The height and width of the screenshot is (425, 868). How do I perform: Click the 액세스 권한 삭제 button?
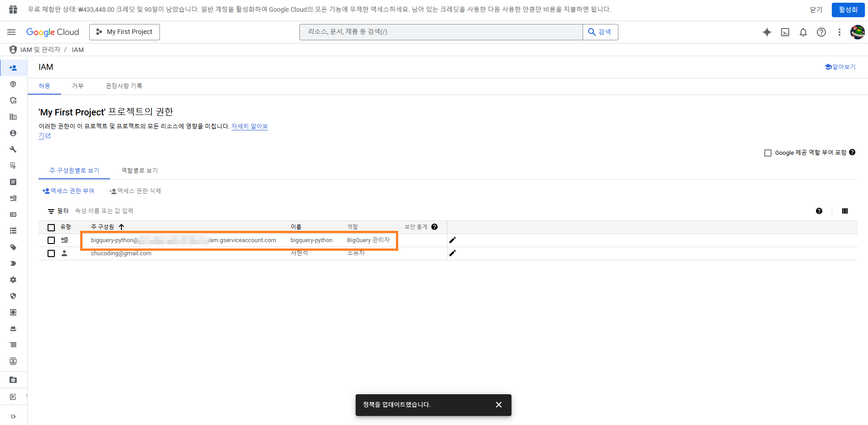[x=135, y=191]
